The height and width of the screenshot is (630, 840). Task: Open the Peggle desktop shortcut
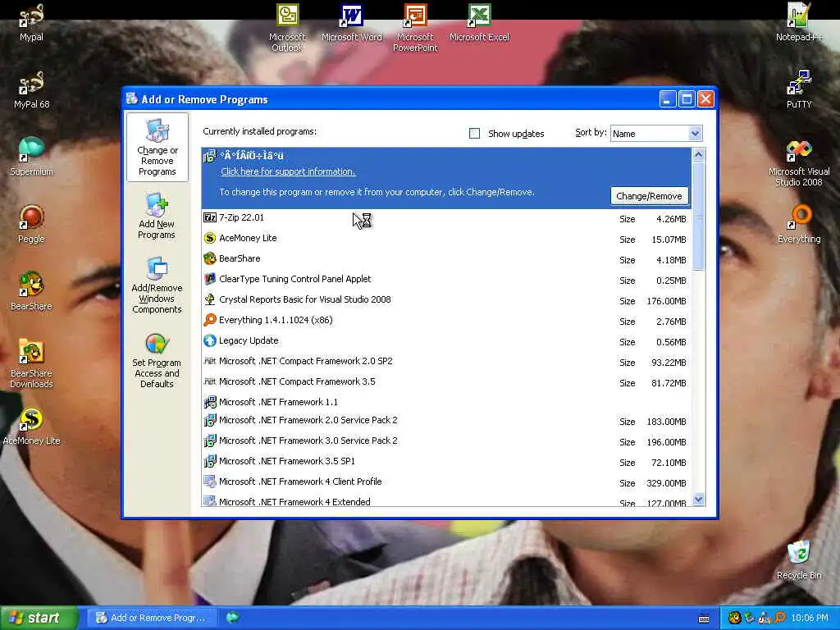click(31, 225)
